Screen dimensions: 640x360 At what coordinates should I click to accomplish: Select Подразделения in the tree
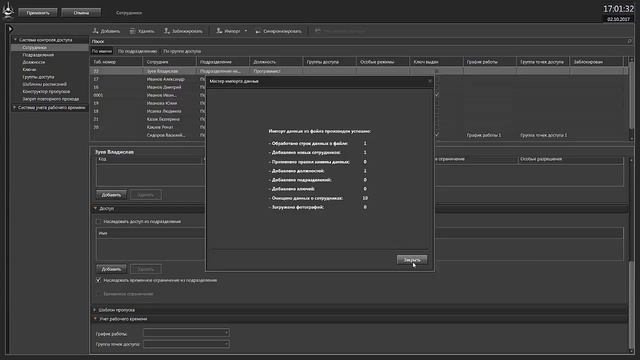pos(38,55)
